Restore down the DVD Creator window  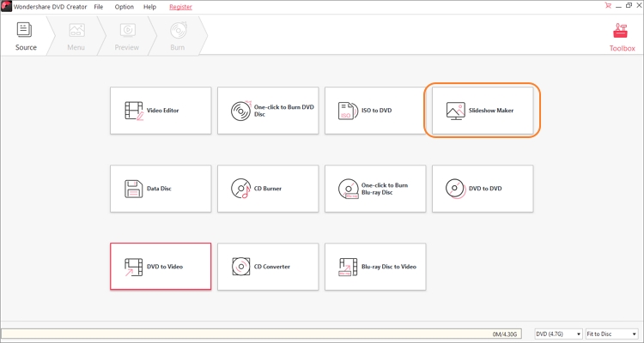pyautogui.click(x=629, y=5)
